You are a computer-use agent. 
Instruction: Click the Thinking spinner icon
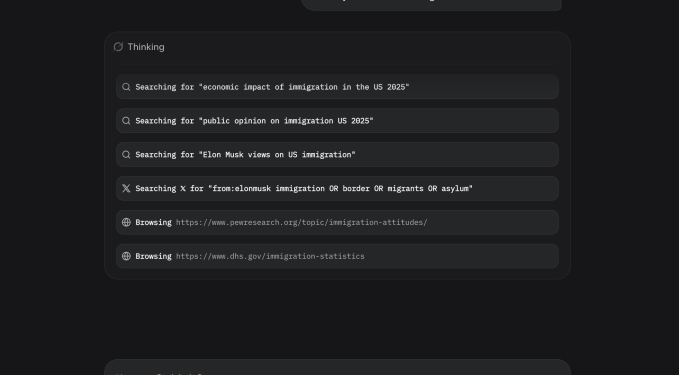click(x=118, y=47)
